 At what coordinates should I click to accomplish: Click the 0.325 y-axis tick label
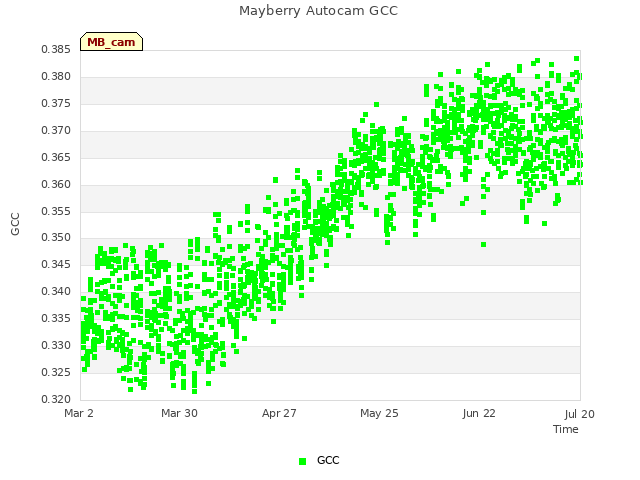56,372
